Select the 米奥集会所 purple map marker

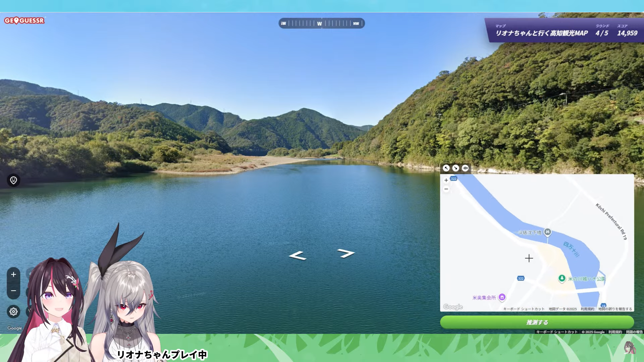[502, 297]
